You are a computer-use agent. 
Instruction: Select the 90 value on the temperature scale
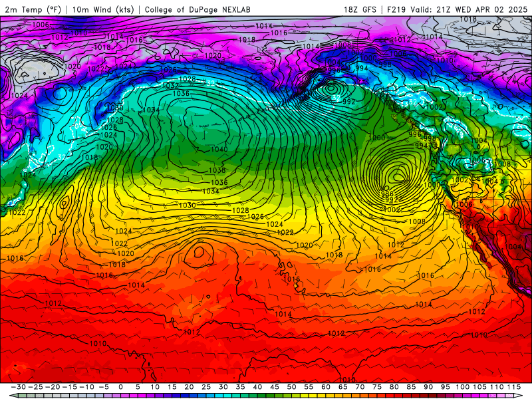point(428,387)
